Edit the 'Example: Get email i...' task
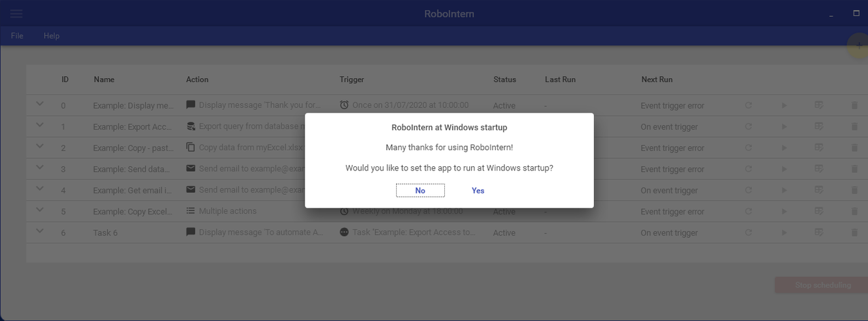Image resolution: width=868 pixels, height=321 pixels. pyautogui.click(x=819, y=190)
